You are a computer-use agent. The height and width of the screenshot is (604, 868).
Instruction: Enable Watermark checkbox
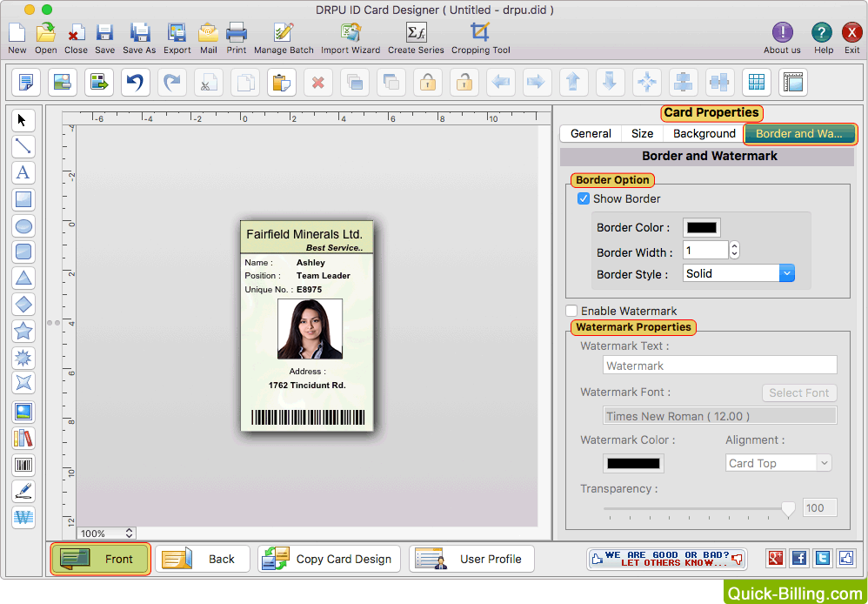(571, 311)
